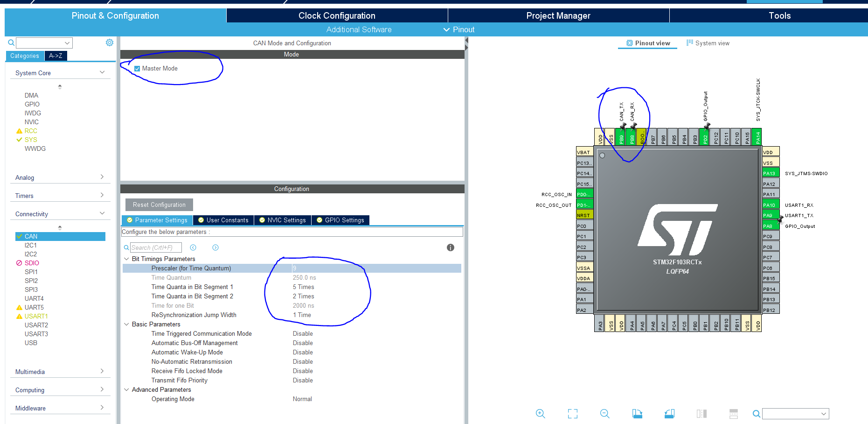The image size is (868, 424).
Task: Click the PB9 pin on the chip
Action: point(621,137)
